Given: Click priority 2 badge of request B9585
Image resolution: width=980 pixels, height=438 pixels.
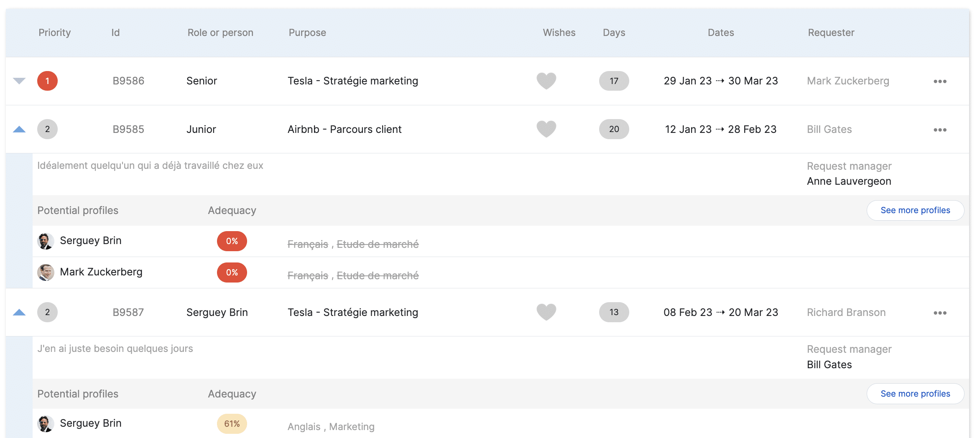Looking at the screenshot, I should pyautogui.click(x=47, y=129).
